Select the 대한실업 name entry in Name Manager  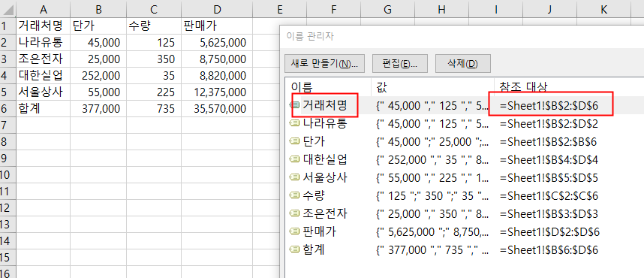[x=324, y=159]
